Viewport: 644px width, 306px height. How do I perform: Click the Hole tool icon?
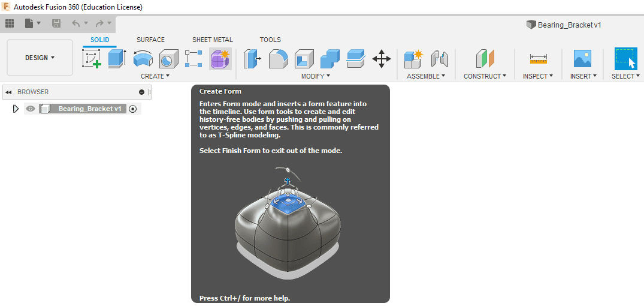[x=168, y=59]
